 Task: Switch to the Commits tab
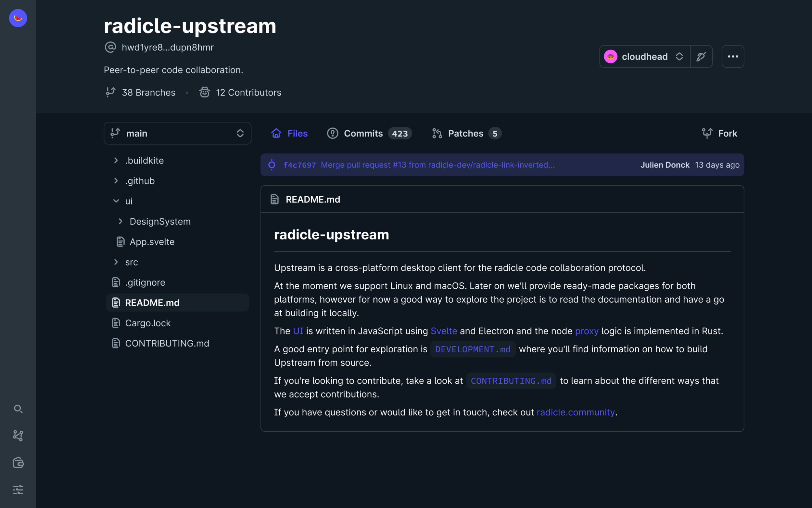363,133
